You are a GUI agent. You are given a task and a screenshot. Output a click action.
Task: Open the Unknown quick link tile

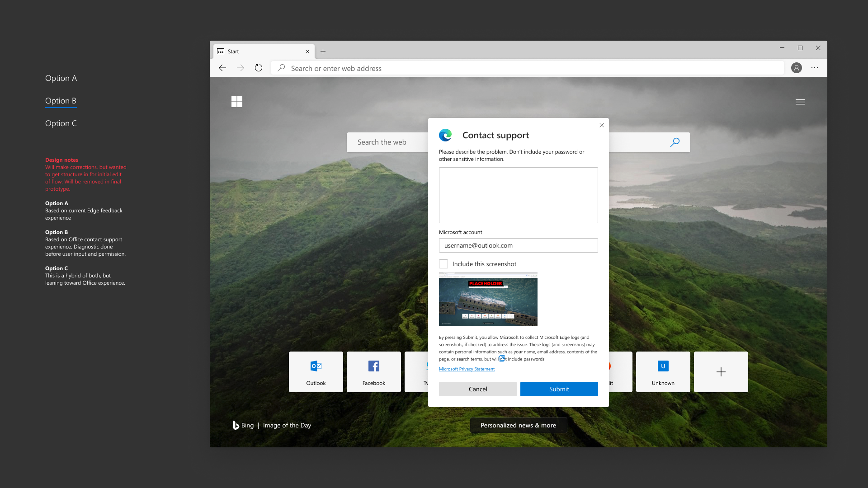point(663,372)
